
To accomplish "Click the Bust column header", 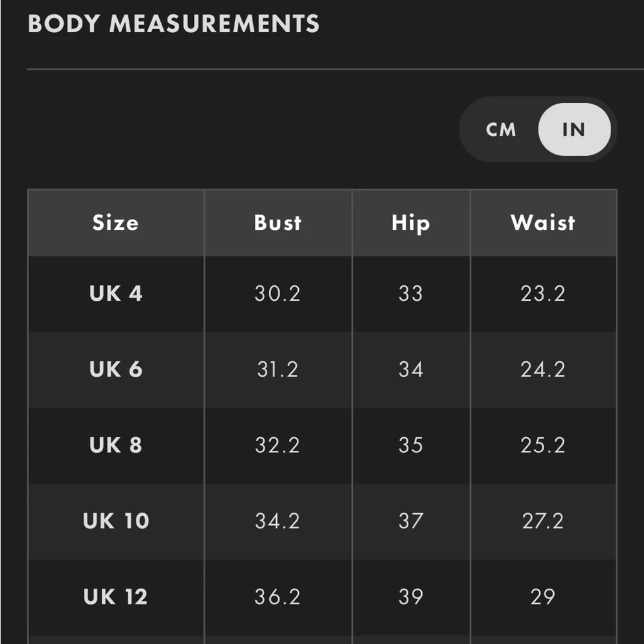I will (x=278, y=223).
